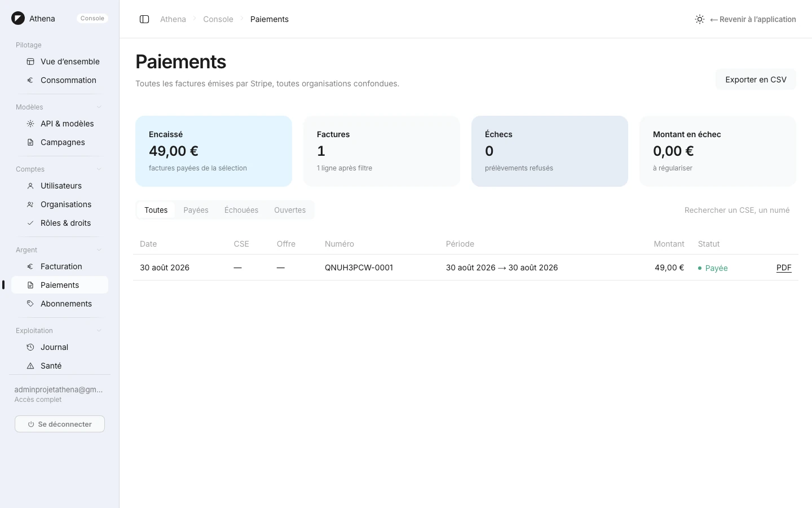Click the Console breadcrumb
The image size is (812, 508).
(x=218, y=19)
